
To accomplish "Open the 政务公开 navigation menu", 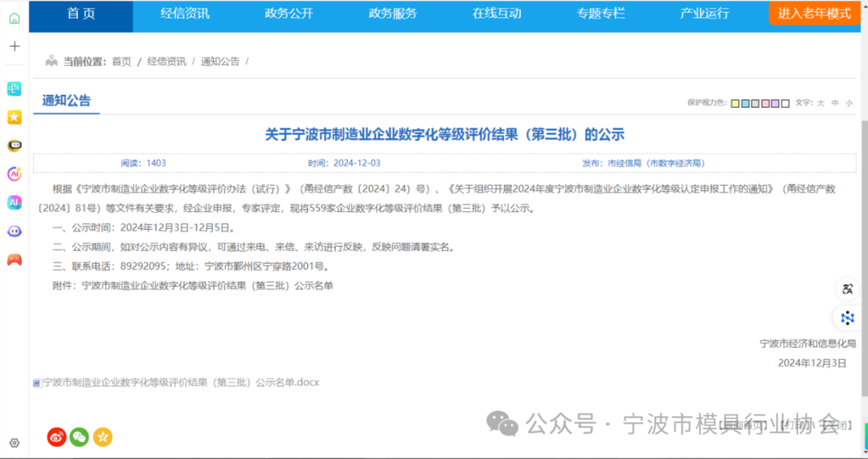I will coord(289,14).
